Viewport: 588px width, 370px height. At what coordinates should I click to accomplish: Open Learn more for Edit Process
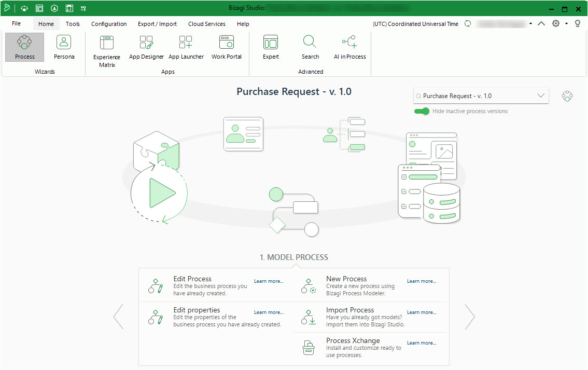point(269,281)
